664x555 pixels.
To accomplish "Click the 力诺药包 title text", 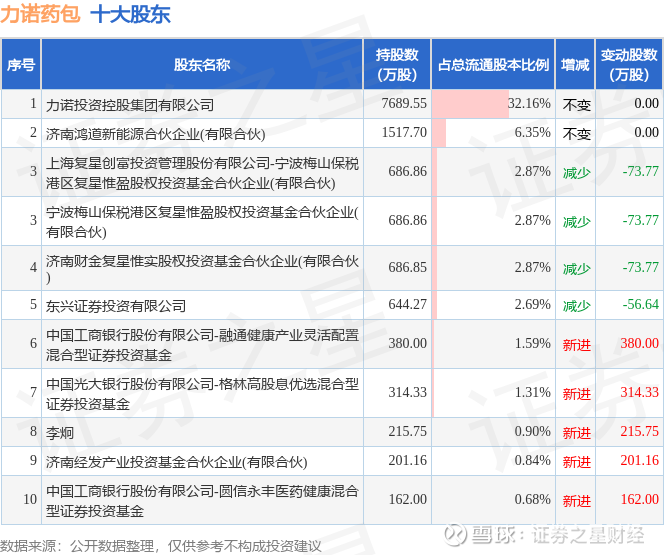I will 40,14.
